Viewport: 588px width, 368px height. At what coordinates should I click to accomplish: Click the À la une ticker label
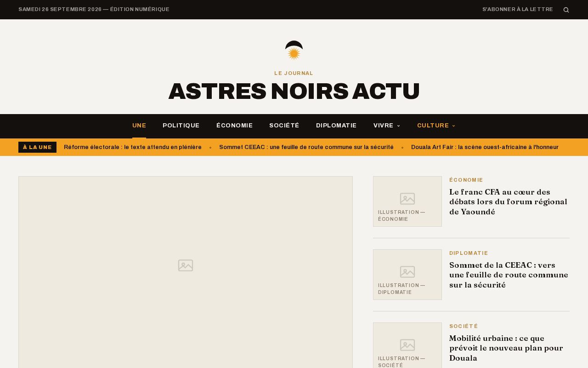[37, 147]
